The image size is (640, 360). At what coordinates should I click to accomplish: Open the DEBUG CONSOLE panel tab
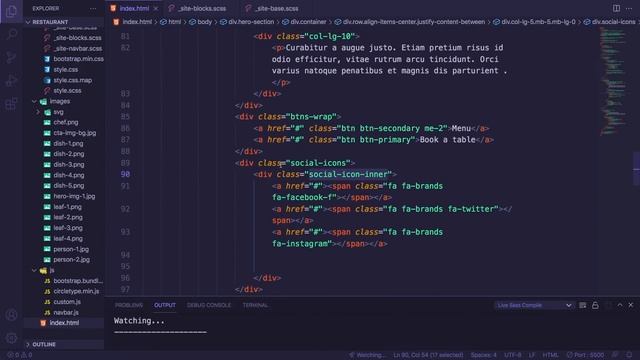coord(209,305)
